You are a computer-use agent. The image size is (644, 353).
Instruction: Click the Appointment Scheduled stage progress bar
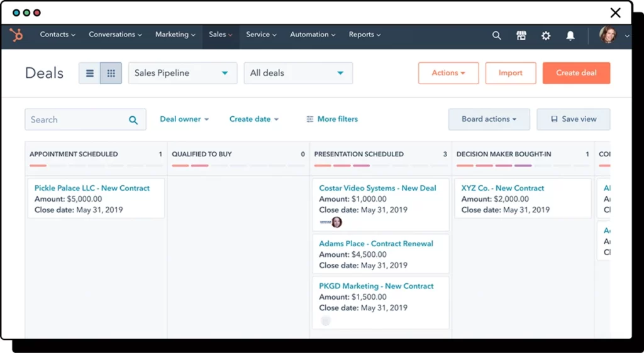[x=96, y=165]
